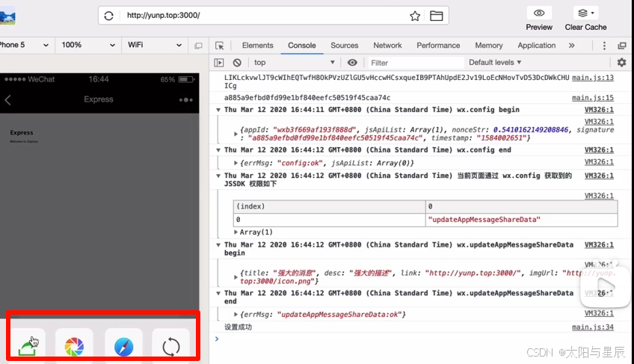Expand the updateAppMessageShareData:ok object
The width and height of the screenshot is (634, 364).
236,314
